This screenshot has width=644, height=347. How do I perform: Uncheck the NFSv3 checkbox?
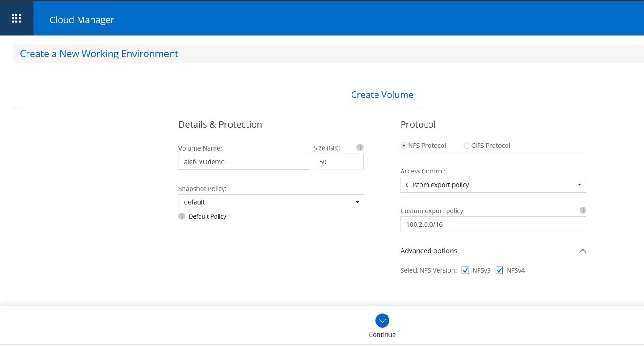tap(466, 270)
